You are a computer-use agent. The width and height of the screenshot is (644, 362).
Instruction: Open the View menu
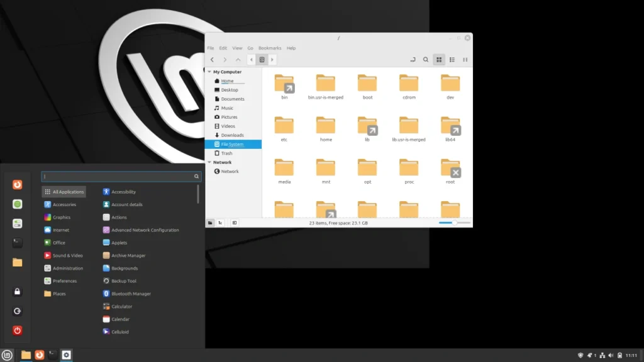pos(237,48)
